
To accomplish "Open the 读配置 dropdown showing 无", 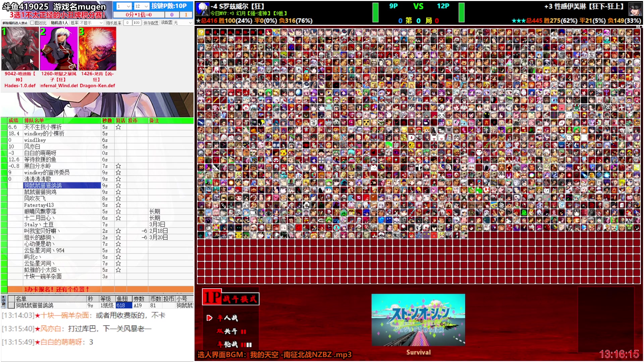I will (x=183, y=23).
